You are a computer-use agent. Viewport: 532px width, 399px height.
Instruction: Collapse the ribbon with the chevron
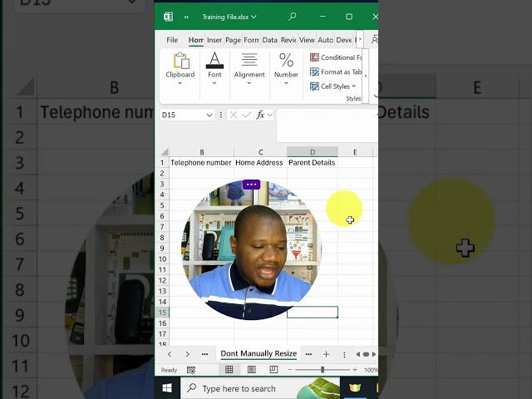pyautogui.click(x=376, y=96)
